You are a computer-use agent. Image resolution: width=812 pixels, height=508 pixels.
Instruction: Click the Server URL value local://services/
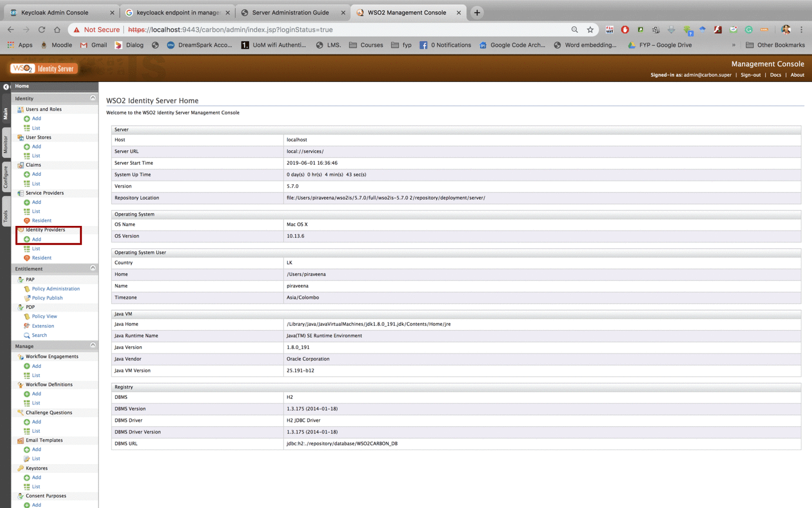[x=305, y=151]
